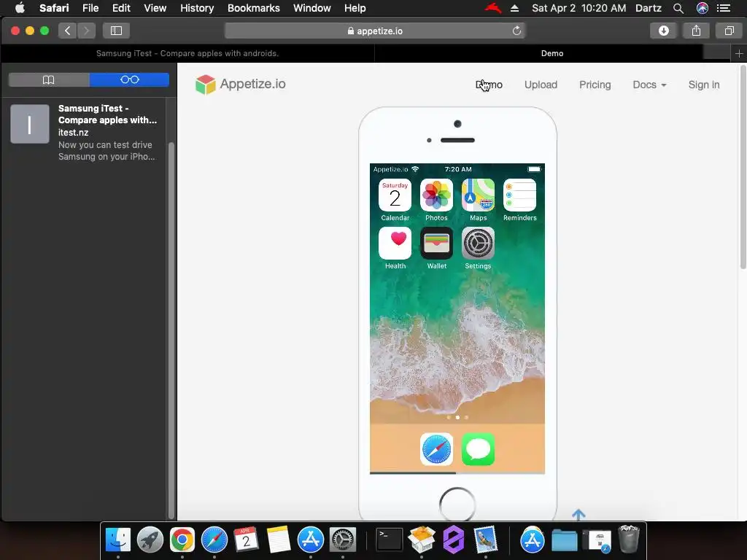Open Terminal from the macOS Dock

click(390, 540)
